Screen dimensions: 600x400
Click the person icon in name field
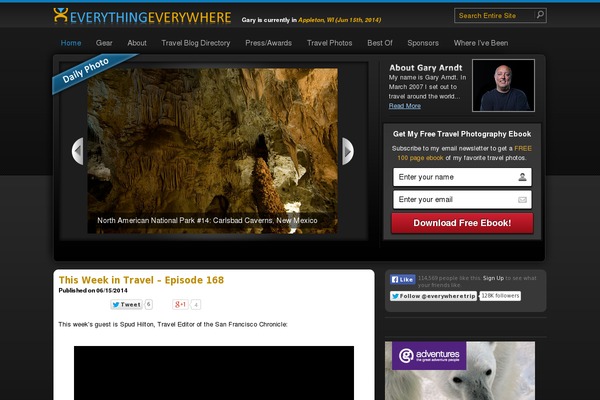522,177
